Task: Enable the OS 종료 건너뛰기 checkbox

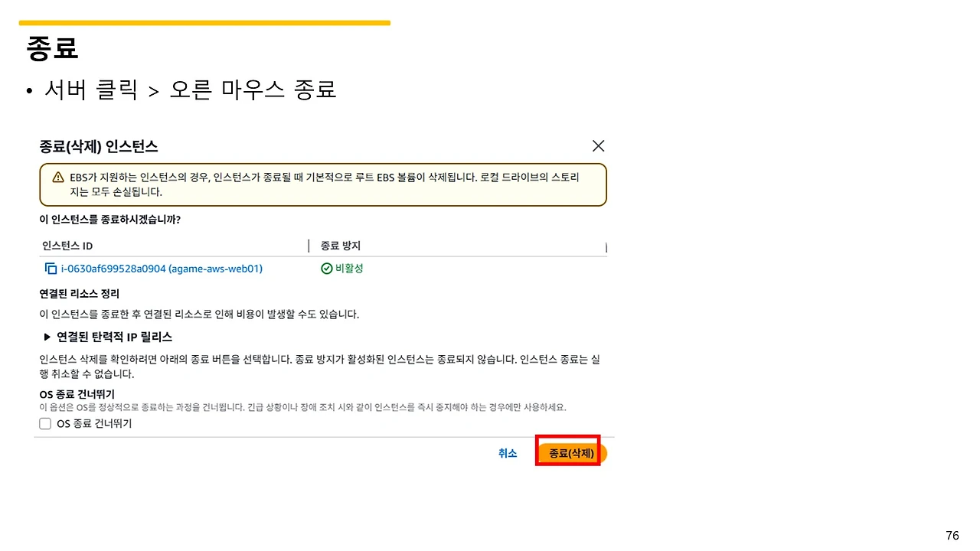Action: tap(44, 423)
